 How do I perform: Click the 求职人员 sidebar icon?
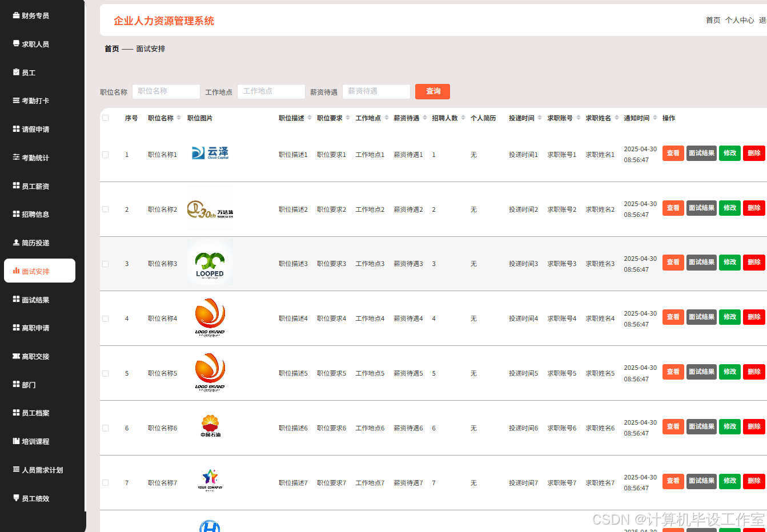(16, 44)
